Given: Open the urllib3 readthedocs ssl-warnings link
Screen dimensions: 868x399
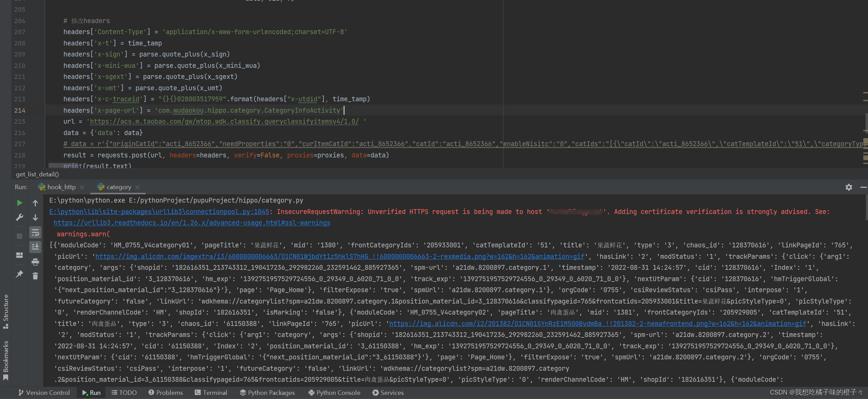Looking at the screenshot, I should coord(192,223).
